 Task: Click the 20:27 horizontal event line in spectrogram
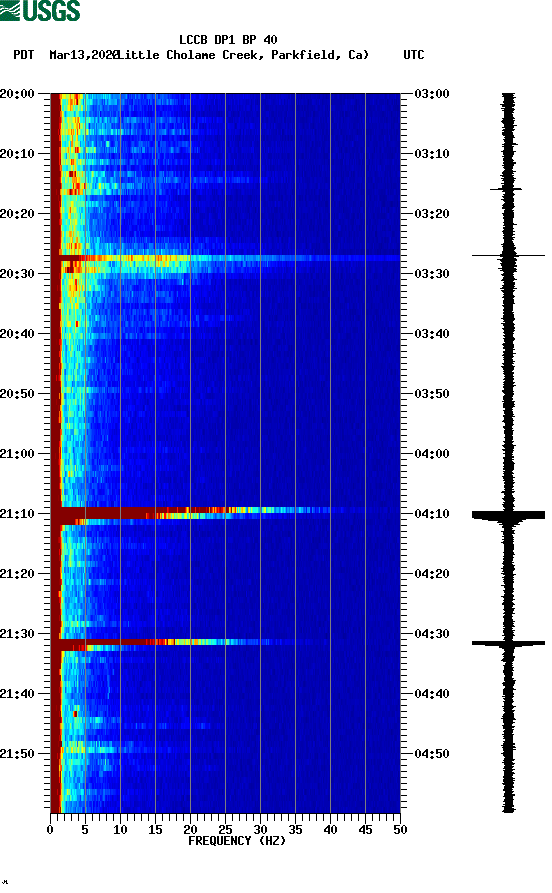pyautogui.click(x=225, y=258)
